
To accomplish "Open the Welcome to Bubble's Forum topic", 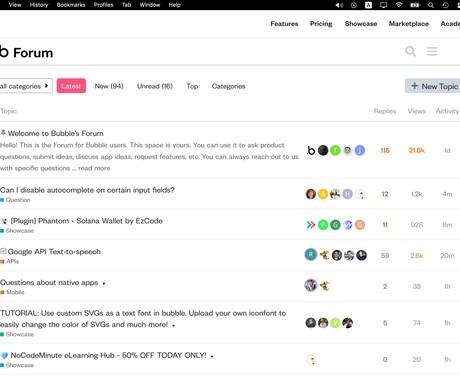I will (55, 133).
